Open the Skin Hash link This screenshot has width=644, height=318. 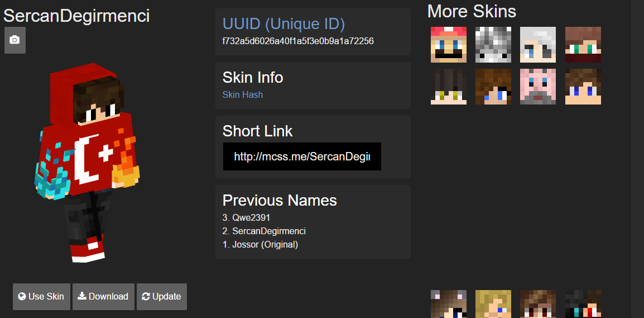(242, 94)
